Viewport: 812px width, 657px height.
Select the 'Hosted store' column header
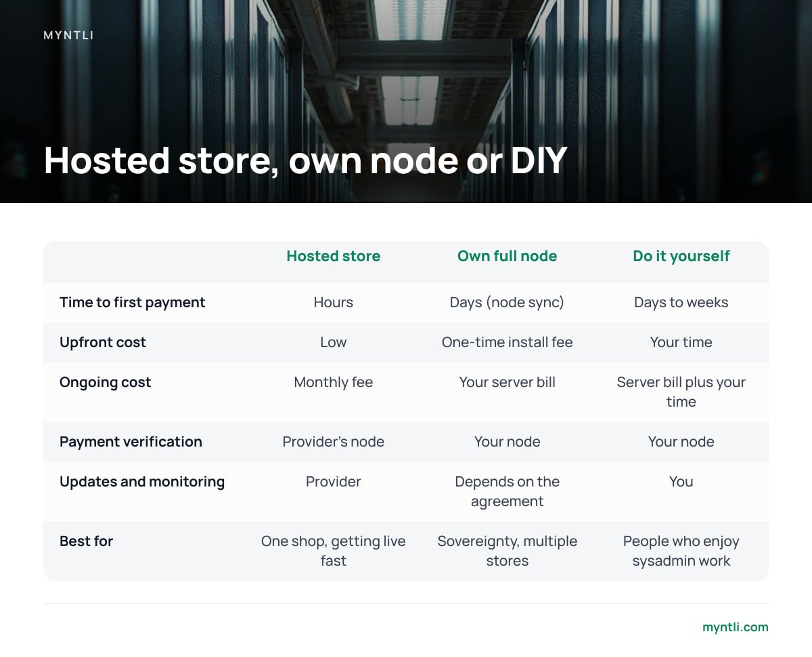point(334,256)
